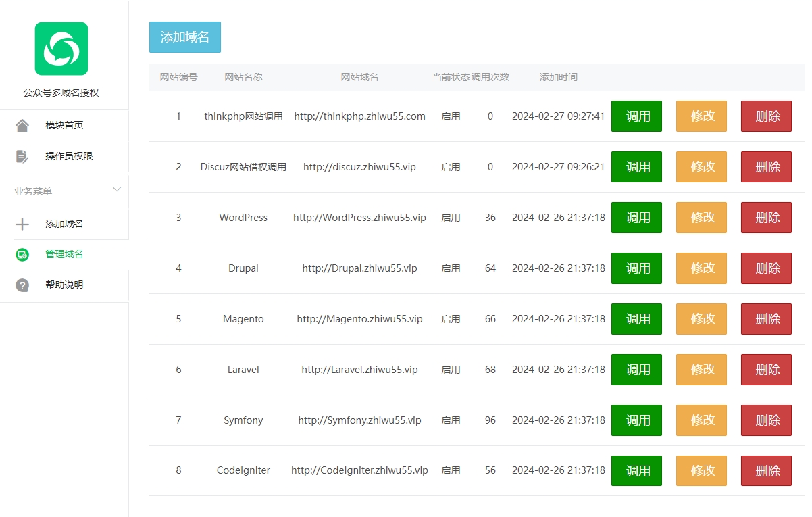
Task: Click the 网站编号 column header
Action: (x=178, y=77)
